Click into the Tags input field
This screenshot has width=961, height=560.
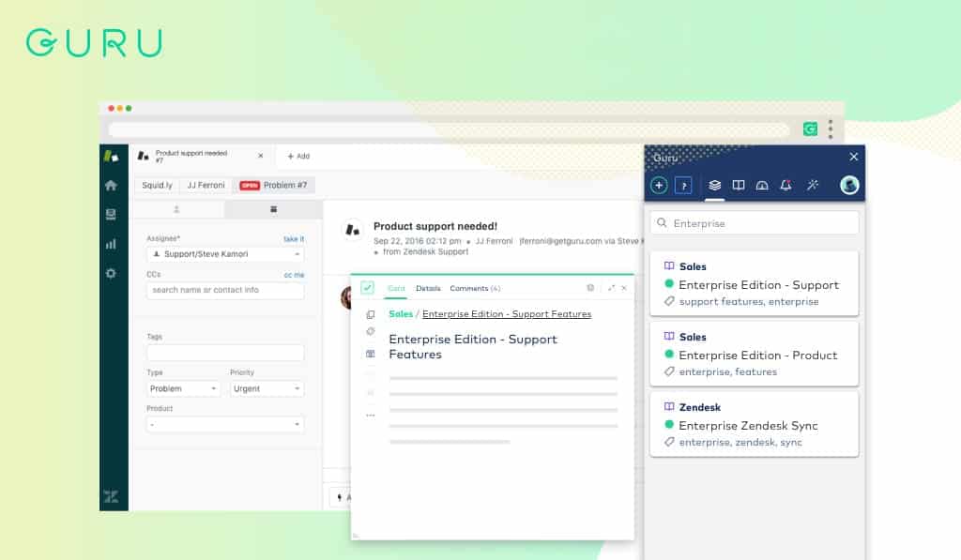(225, 353)
